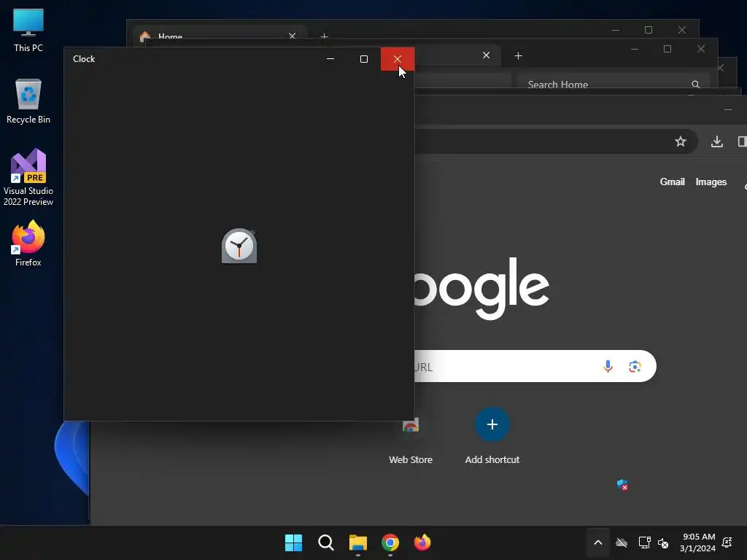
Task: Close the Clock window
Action: [398, 59]
